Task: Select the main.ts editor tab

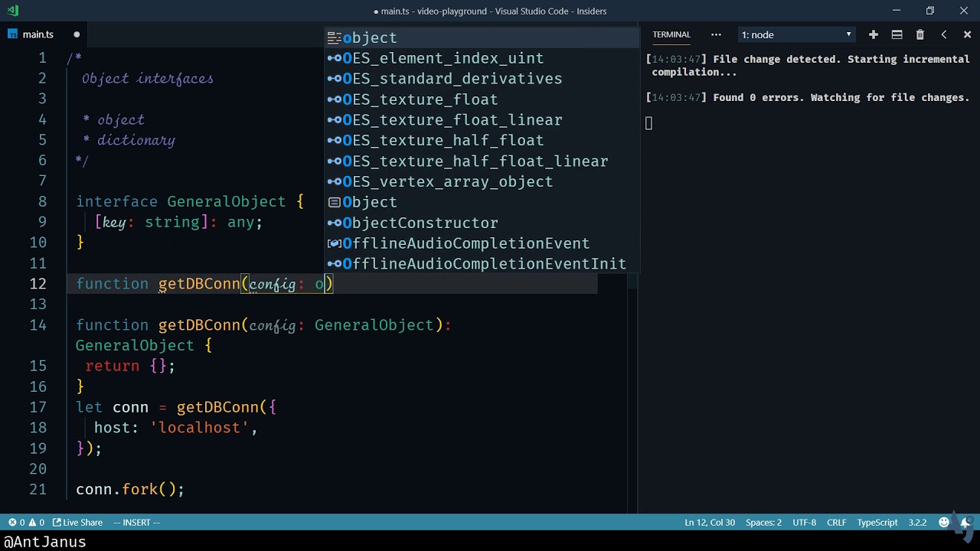Action: point(38,34)
